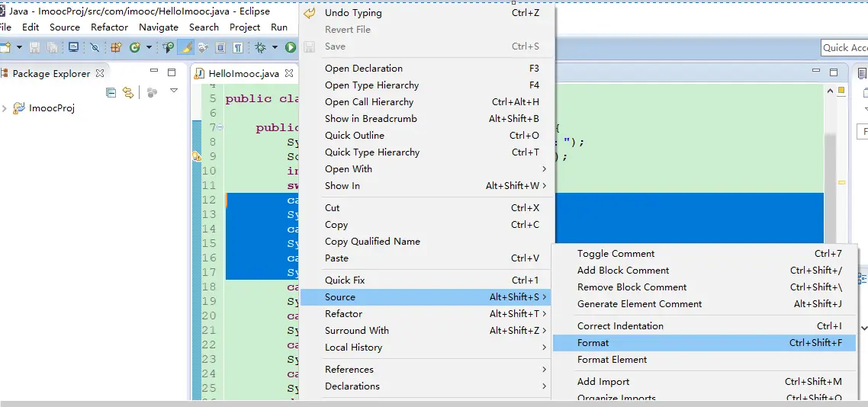Click the Debug bug icon
The width and height of the screenshot is (868, 407).
(x=260, y=47)
